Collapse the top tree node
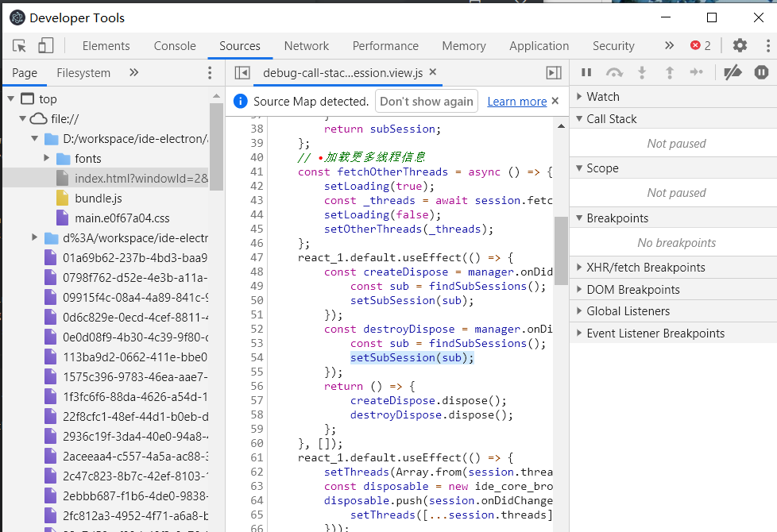777x532 pixels. click(11, 98)
